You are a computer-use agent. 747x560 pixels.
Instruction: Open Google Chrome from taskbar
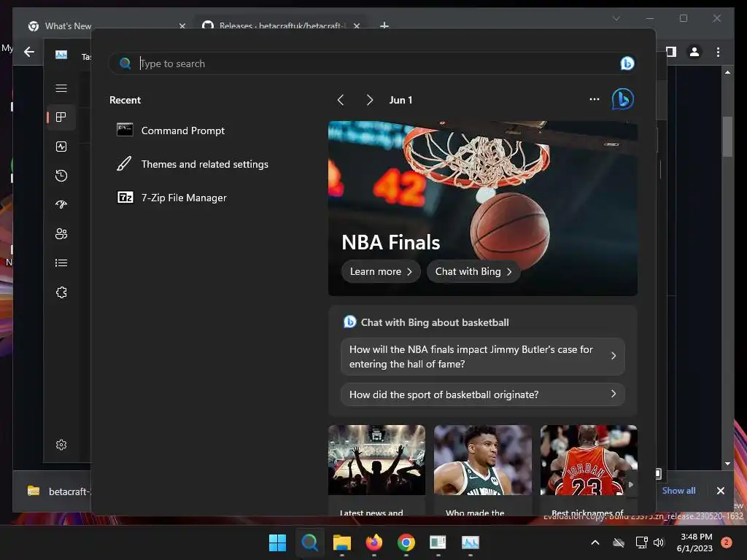(x=406, y=542)
